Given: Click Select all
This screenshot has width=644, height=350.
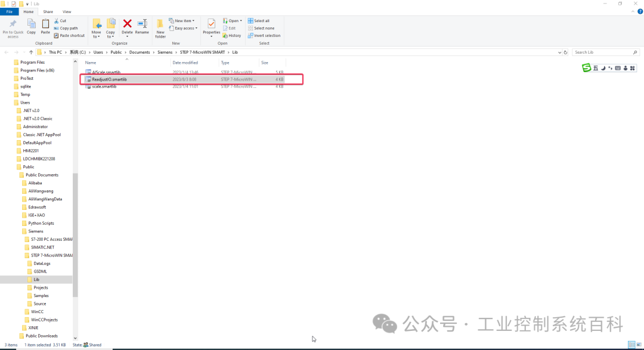Looking at the screenshot, I should tap(259, 20).
